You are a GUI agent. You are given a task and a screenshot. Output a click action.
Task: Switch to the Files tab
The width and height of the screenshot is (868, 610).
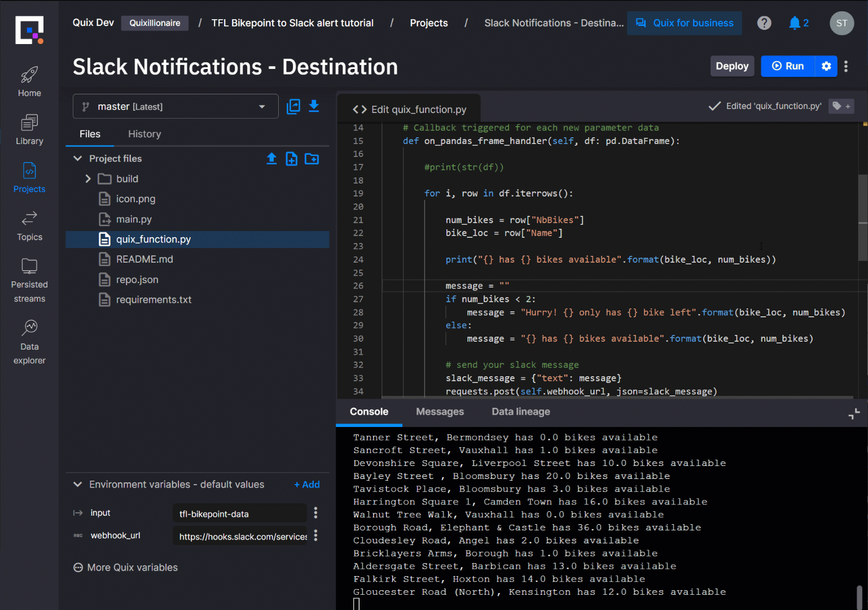click(90, 134)
